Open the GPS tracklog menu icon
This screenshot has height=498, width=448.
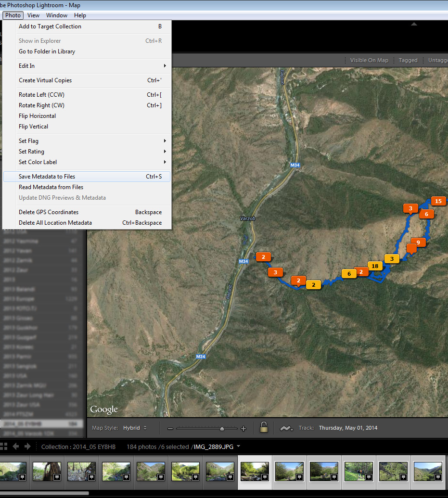click(286, 428)
